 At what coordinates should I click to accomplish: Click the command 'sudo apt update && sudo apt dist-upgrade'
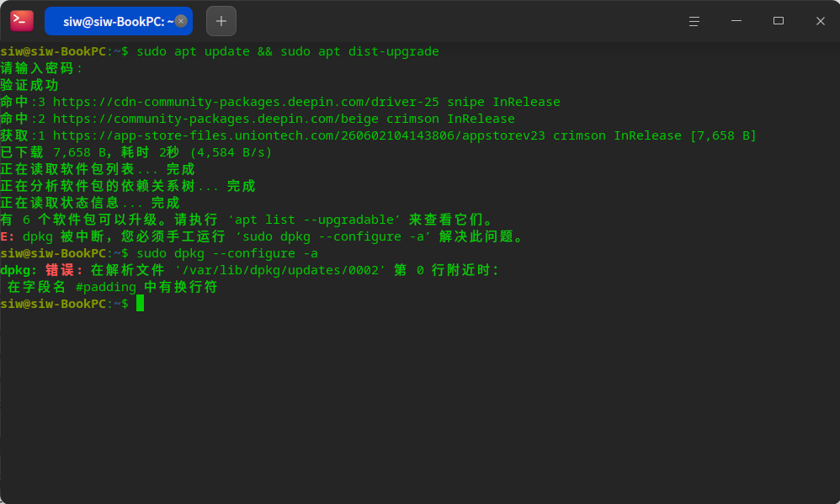288,51
